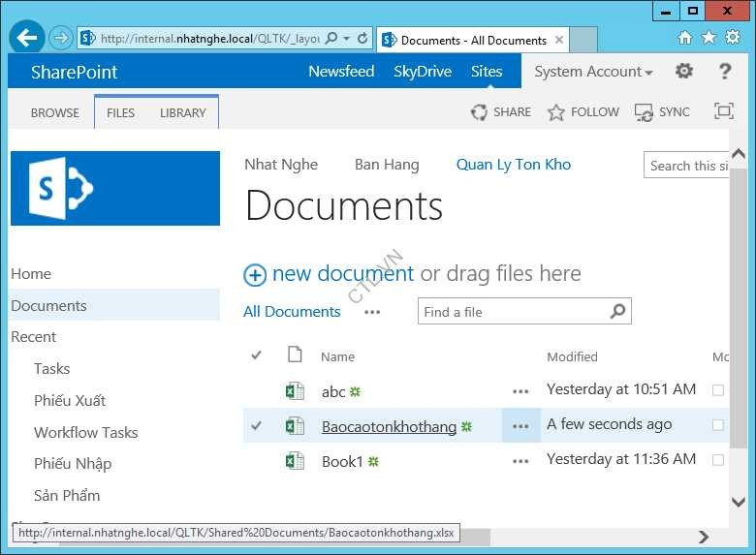Switch to the LIBRARY ribbon tab
Screen dimensions: 756x555
point(183,112)
